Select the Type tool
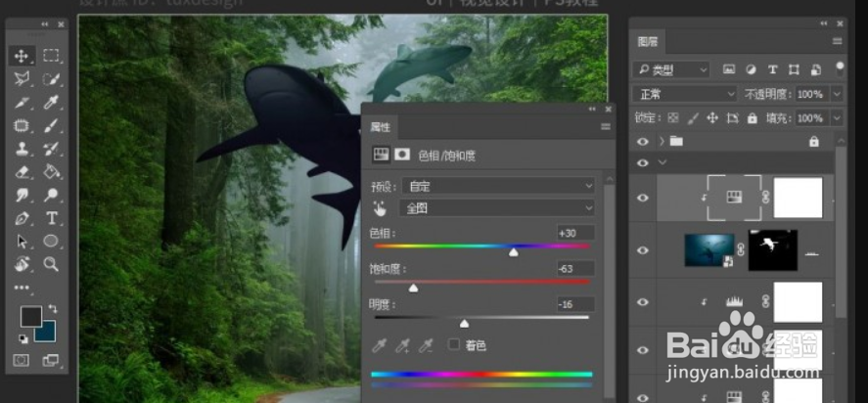 point(51,218)
